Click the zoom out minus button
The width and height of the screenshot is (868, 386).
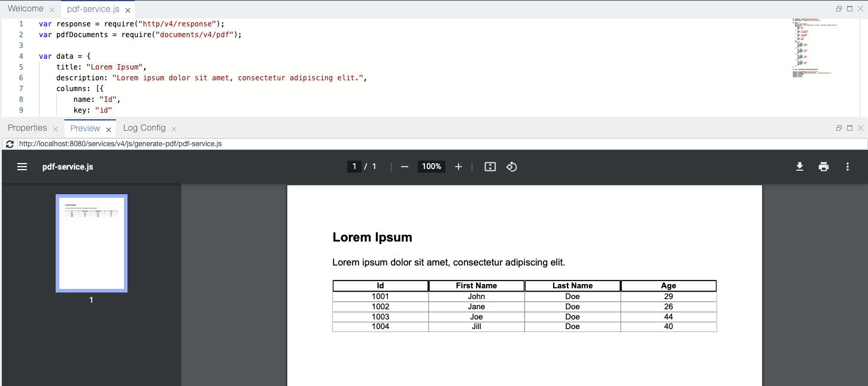[x=404, y=167]
